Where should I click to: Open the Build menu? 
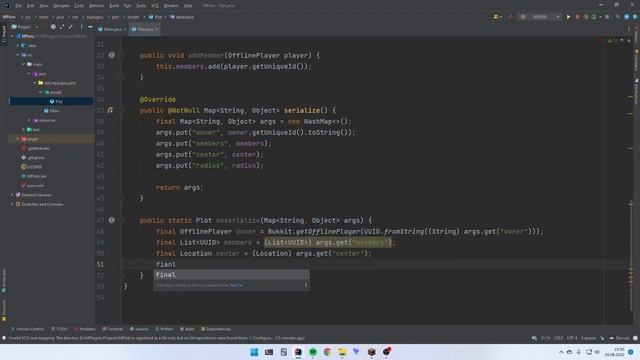point(114,6)
